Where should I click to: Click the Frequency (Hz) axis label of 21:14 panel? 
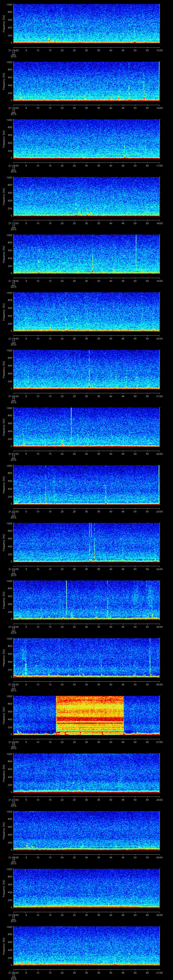[4, 24]
